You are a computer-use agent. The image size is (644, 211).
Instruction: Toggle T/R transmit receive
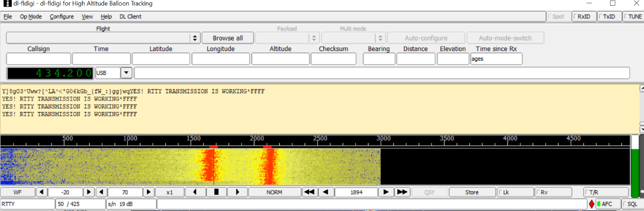[606, 192]
